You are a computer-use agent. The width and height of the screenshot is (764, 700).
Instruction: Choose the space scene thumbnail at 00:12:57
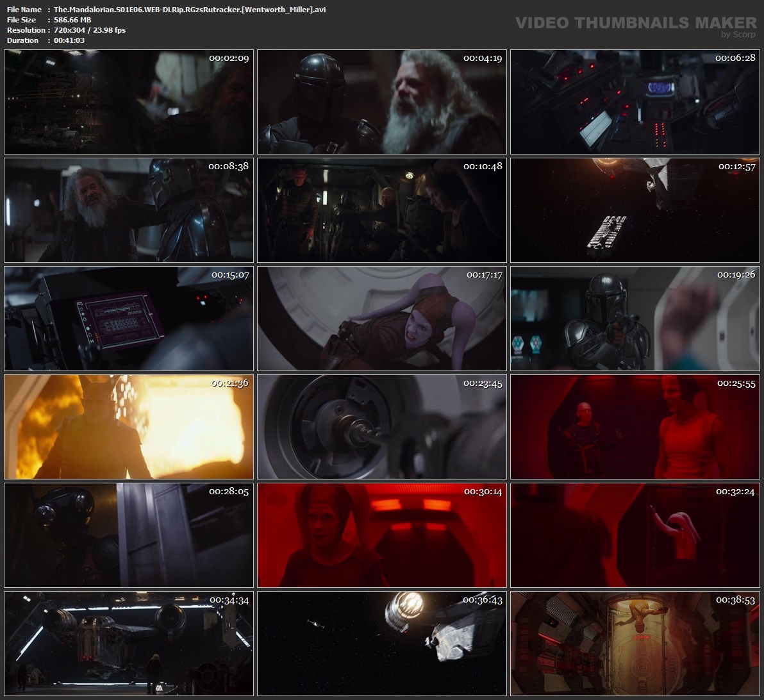click(x=635, y=210)
